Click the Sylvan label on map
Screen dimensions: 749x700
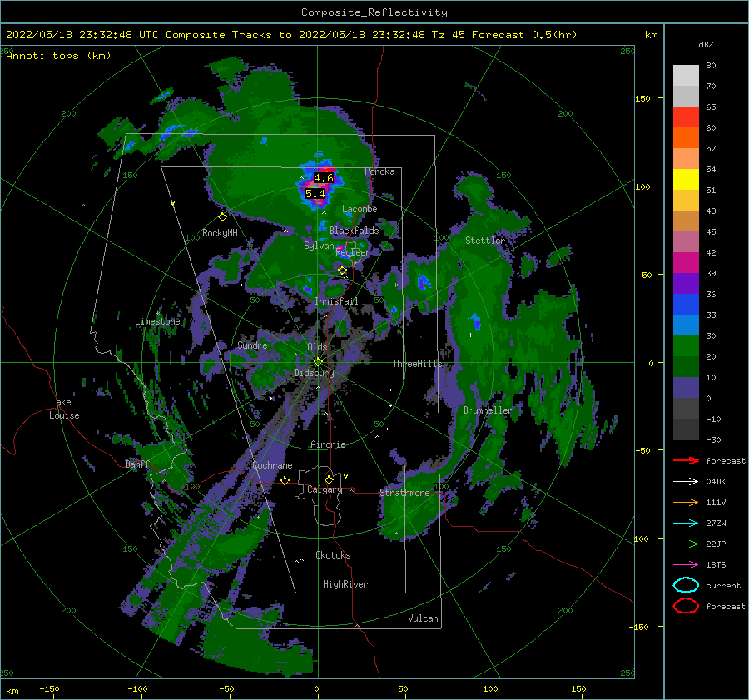pyautogui.click(x=319, y=246)
